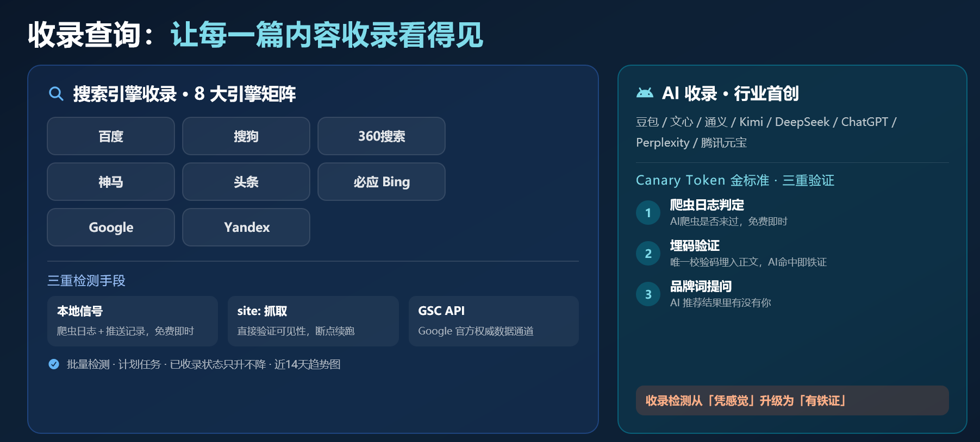
Task: Select step 2 circle for 埋码验证
Action: pos(648,254)
